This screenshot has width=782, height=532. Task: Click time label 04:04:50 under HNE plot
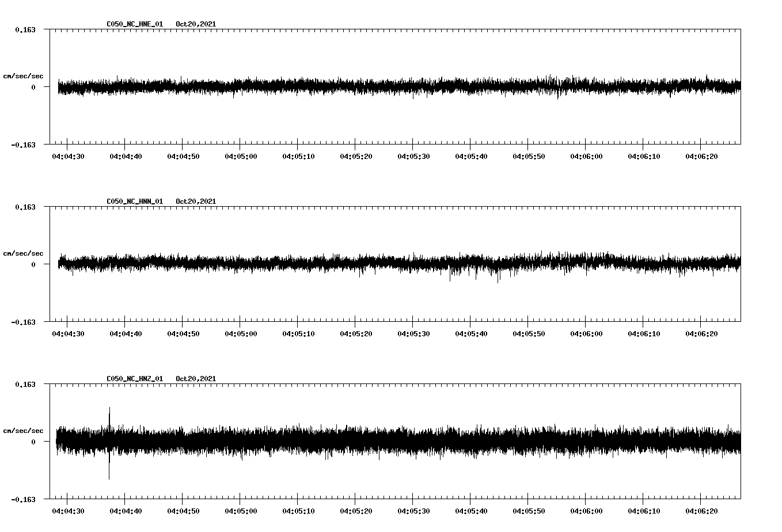click(x=183, y=157)
